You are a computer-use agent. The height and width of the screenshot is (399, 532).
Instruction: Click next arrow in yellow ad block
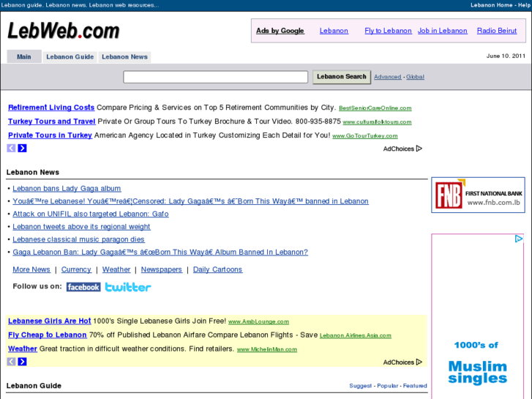click(22, 362)
